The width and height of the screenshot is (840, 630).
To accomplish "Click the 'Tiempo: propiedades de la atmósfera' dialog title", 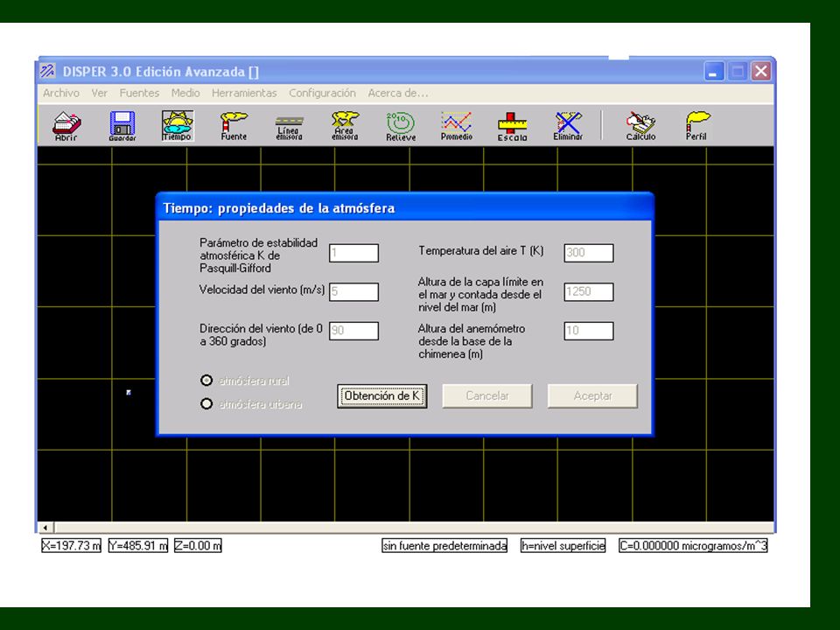I will click(x=279, y=208).
